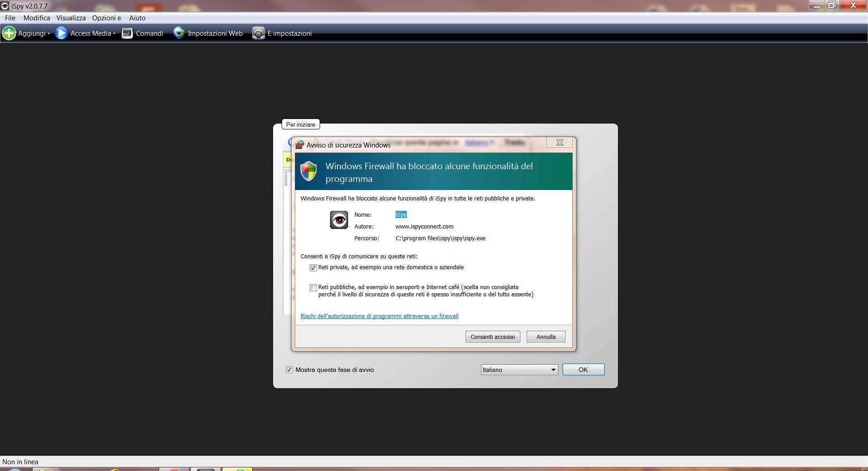The height and width of the screenshot is (471, 868).
Task: Toggle Mostra questa fase di avvio checkbox
Action: [289, 370]
